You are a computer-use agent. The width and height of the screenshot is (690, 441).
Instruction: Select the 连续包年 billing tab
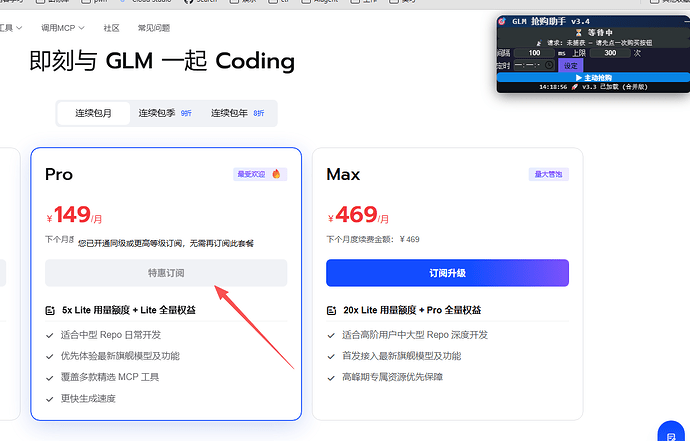pyautogui.click(x=238, y=113)
